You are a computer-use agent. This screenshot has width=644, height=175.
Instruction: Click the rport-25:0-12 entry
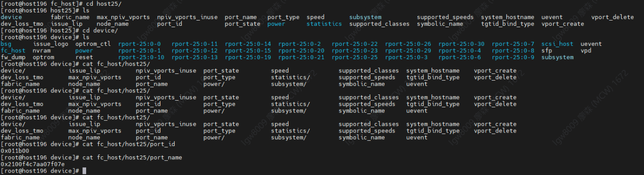click(x=195, y=51)
